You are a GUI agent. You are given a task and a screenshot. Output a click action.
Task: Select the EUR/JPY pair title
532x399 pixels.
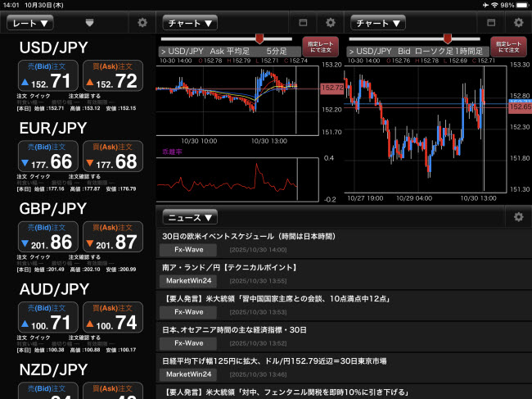(x=53, y=129)
